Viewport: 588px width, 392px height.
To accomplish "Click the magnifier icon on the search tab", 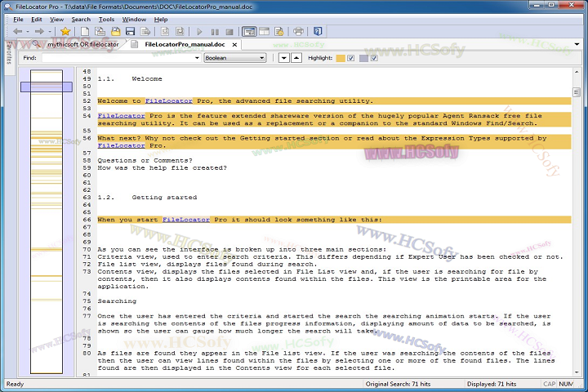I will [x=36, y=44].
